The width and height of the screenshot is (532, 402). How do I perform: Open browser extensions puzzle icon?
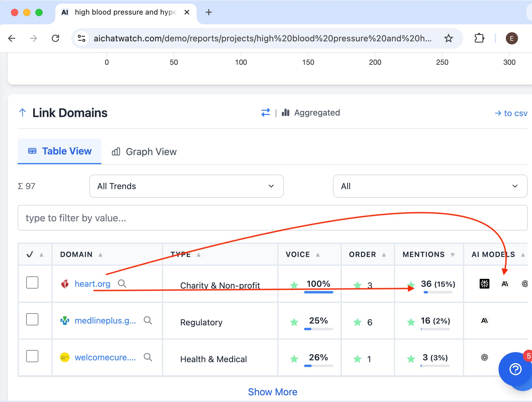[479, 38]
